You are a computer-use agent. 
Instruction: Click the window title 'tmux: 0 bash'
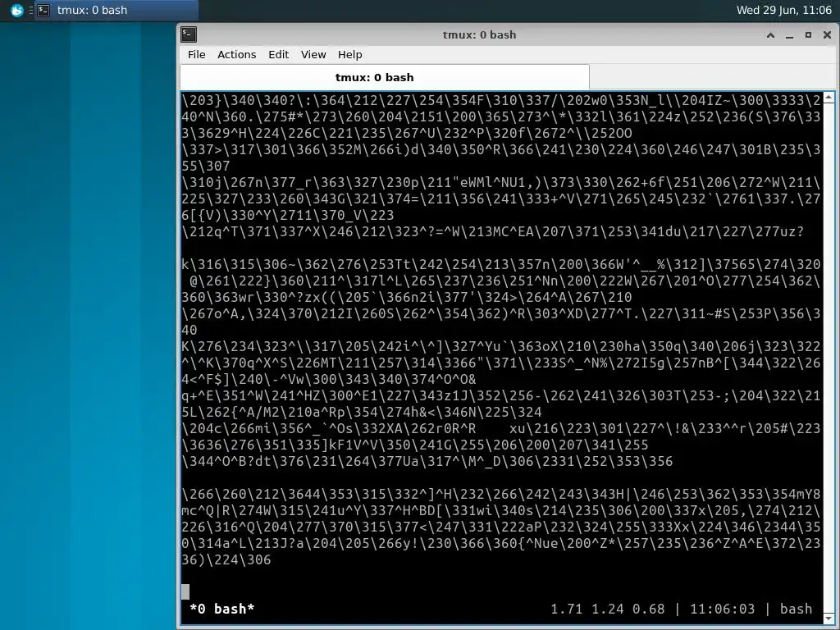pyautogui.click(x=479, y=34)
